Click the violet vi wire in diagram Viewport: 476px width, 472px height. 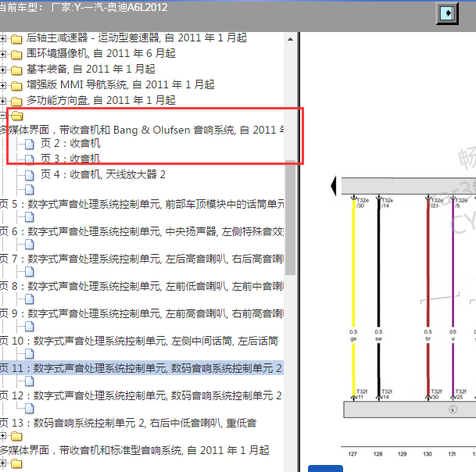[x=453, y=263]
